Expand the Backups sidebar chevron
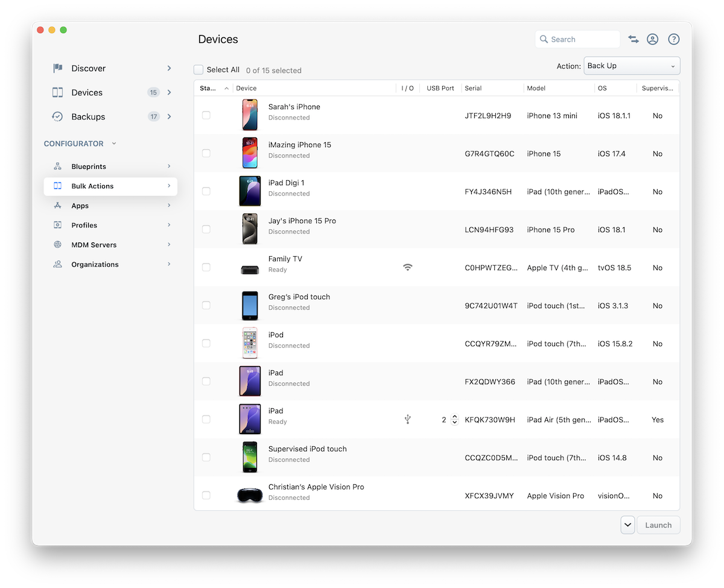Viewport: 724px width, 588px height. point(169,116)
